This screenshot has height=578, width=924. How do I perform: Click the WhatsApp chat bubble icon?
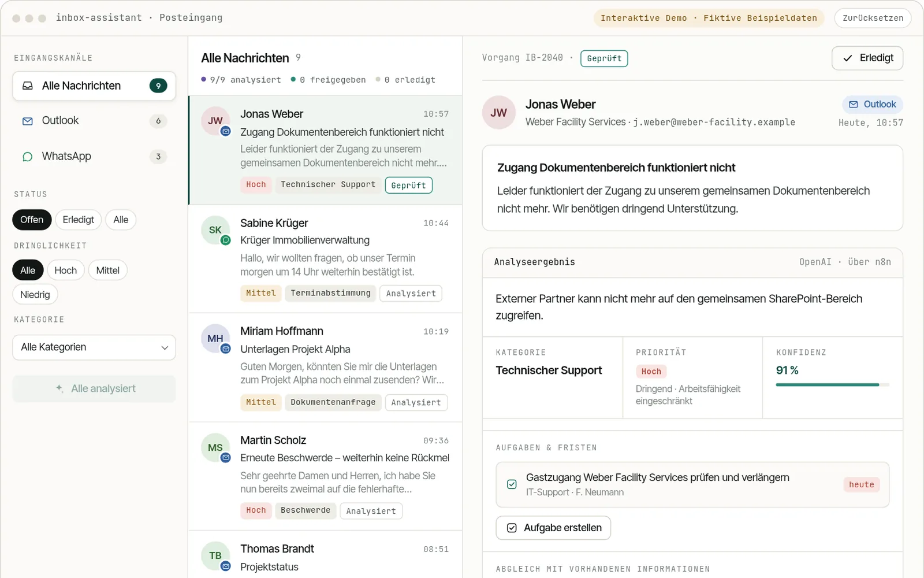coord(27,157)
